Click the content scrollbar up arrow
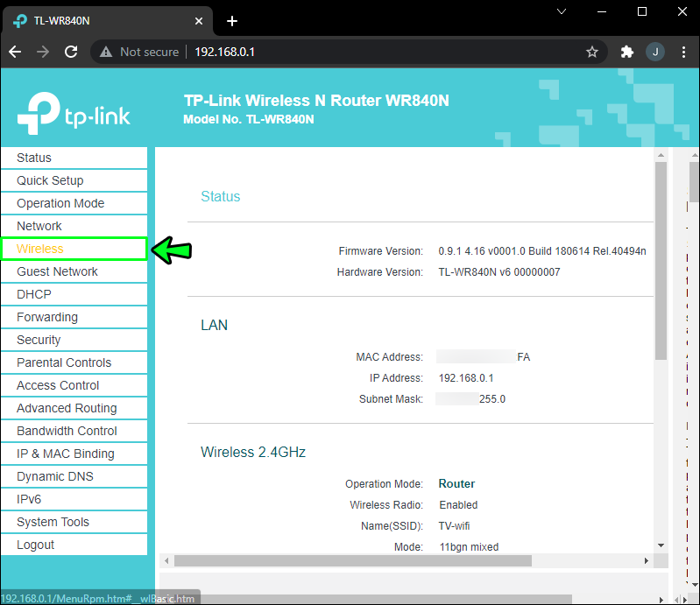The height and width of the screenshot is (605, 700). 661,155
